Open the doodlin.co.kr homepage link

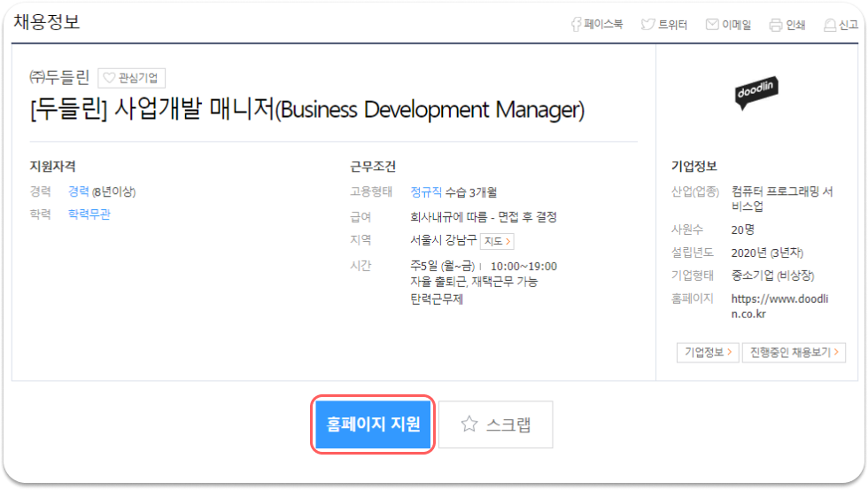[x=779, y=307]
